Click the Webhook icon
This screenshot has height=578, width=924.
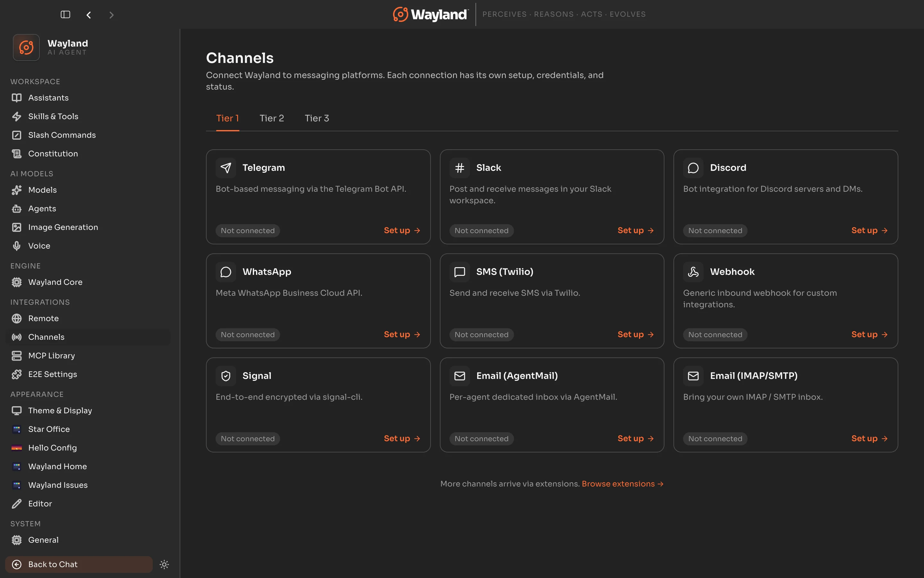pyautogui.click(x=693, y=272)
